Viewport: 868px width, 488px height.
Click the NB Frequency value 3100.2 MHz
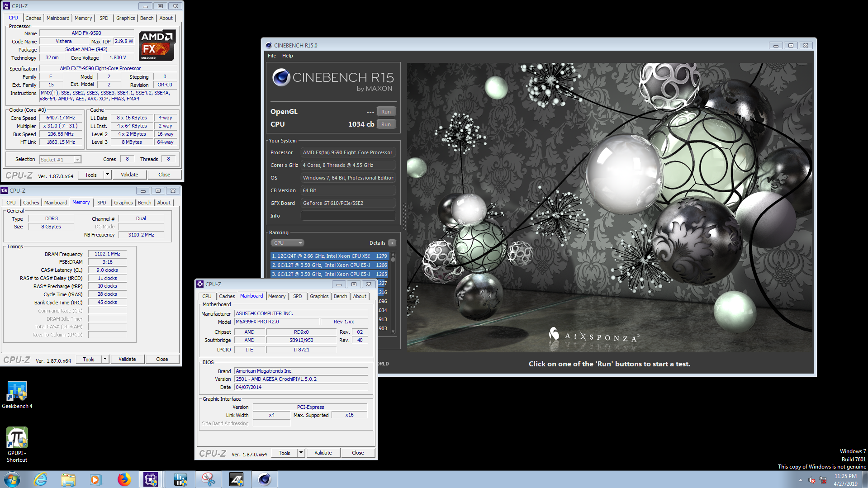pos(141,235)
